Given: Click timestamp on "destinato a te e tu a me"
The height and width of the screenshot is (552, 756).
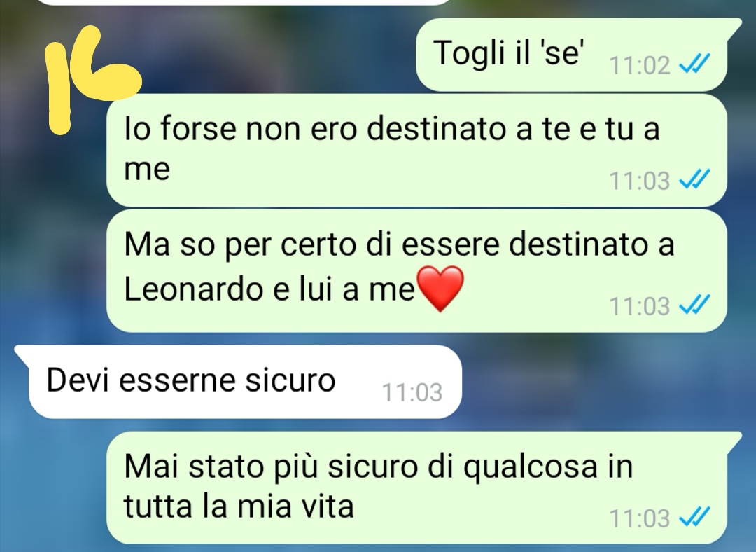Looking at the screenshot, I should 640,181.
